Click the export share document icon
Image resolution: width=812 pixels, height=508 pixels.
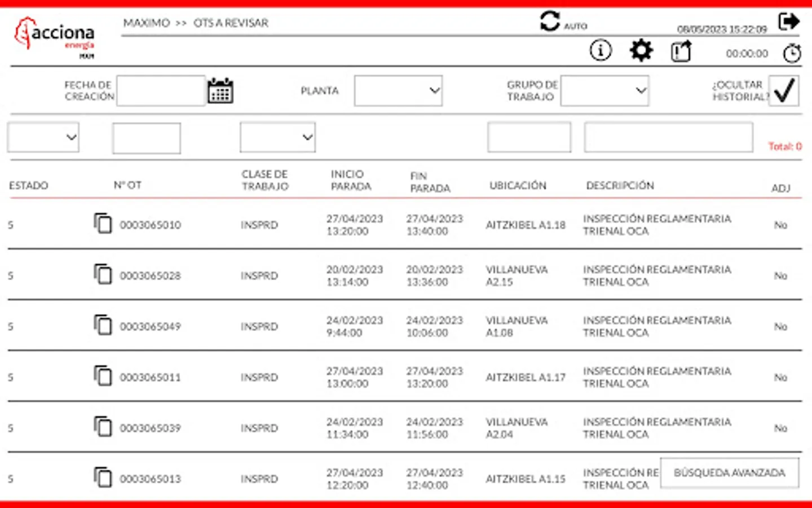[x=681, y=51]
